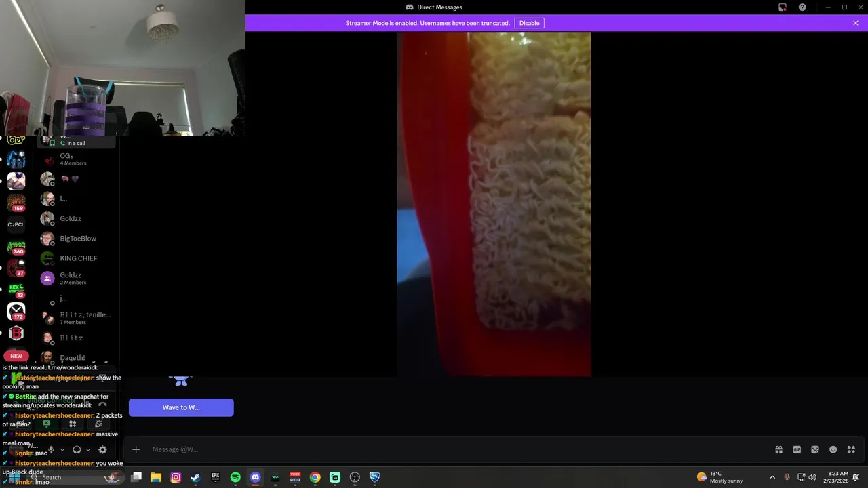This screenshot has width=868, height=488.
Task: Open the KMC server with 360 badge
Action: 16,247
